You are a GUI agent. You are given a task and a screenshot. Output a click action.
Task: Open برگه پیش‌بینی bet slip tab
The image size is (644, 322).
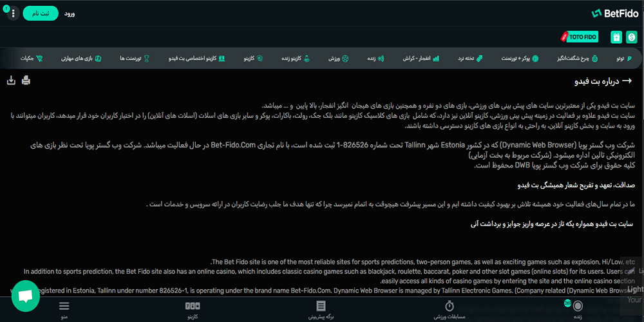(x=321, y=310)
